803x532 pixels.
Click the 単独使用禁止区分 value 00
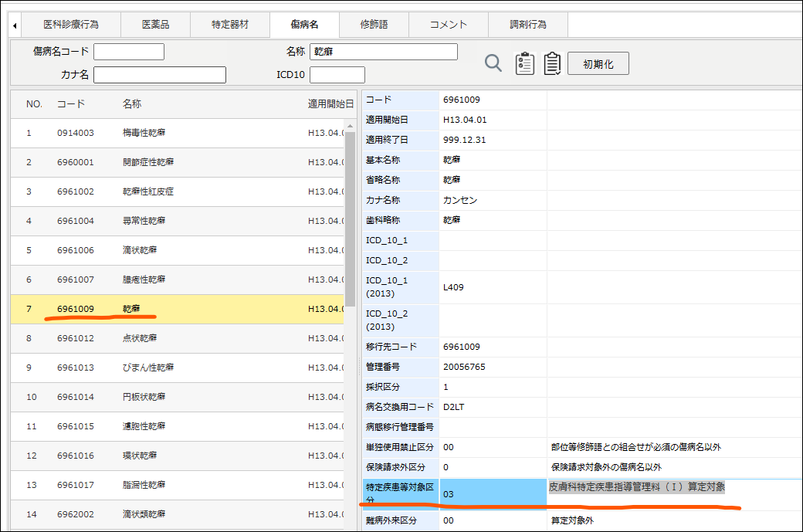[x=449, y=448]
